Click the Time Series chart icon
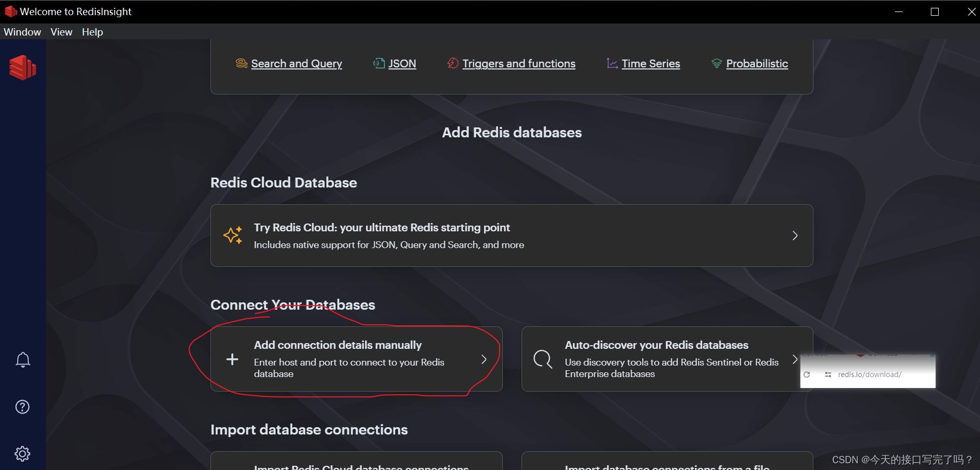The height and width of the screenshot is (470, 980). [612, 63]
